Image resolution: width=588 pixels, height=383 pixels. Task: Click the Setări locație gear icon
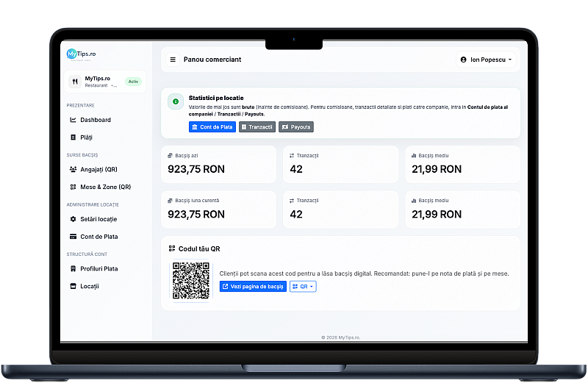(x=73, y=219)
